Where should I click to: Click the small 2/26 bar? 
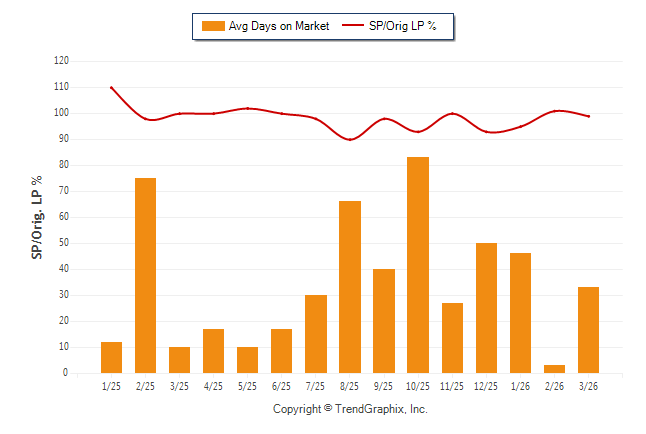553,369
